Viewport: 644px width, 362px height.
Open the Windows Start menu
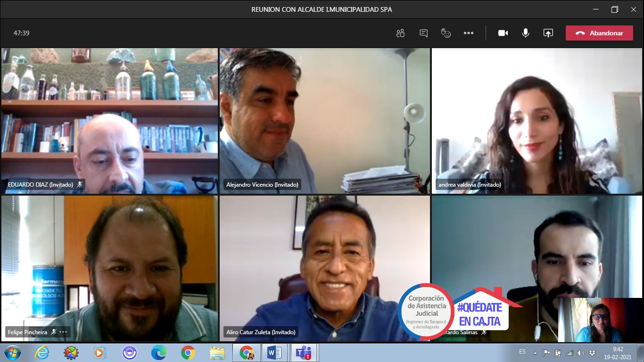tap(12, 353)
